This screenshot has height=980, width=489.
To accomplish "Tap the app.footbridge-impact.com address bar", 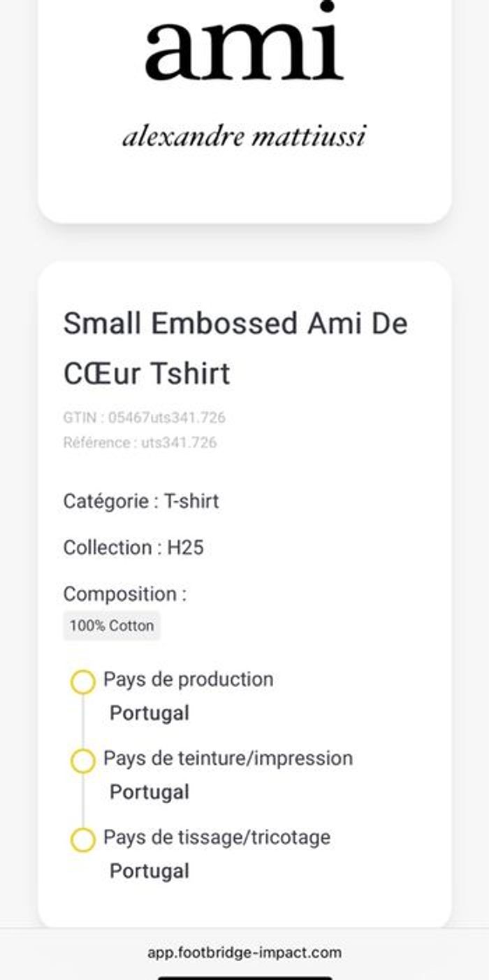I will pos(245,952).
